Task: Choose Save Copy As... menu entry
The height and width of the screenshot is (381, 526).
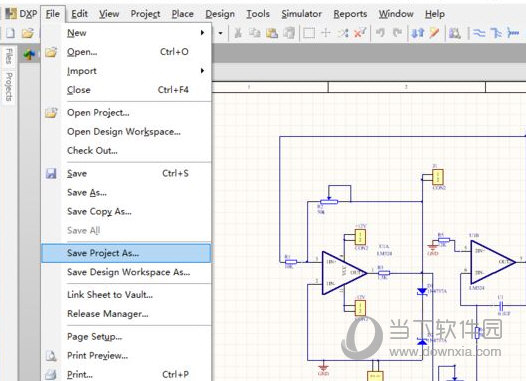Action: pyautogui.click(x=126, y=211)
